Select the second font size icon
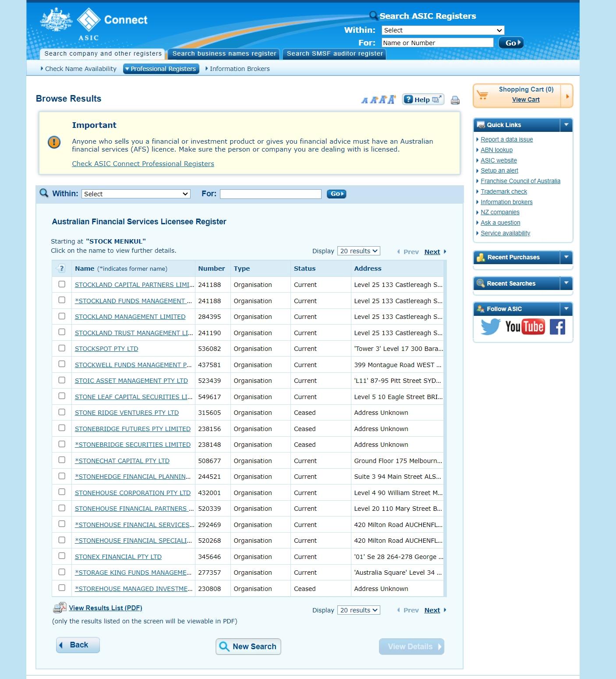616x679 pixels. point(374,100)
